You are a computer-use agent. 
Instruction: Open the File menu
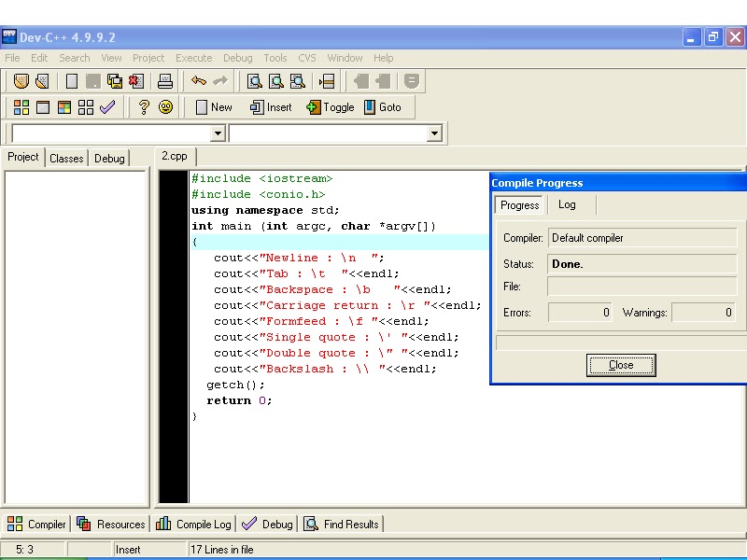(x=12, y=58)
